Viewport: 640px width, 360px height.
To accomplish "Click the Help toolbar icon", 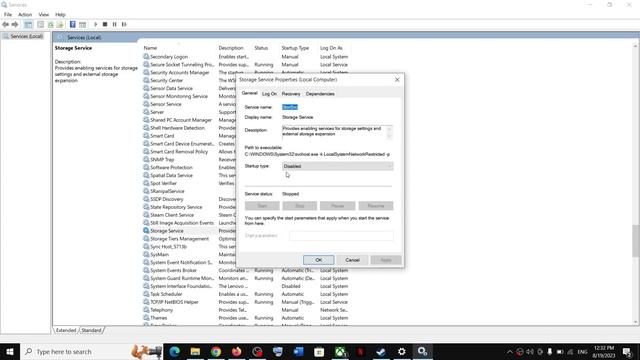I will tap(73, 24).
